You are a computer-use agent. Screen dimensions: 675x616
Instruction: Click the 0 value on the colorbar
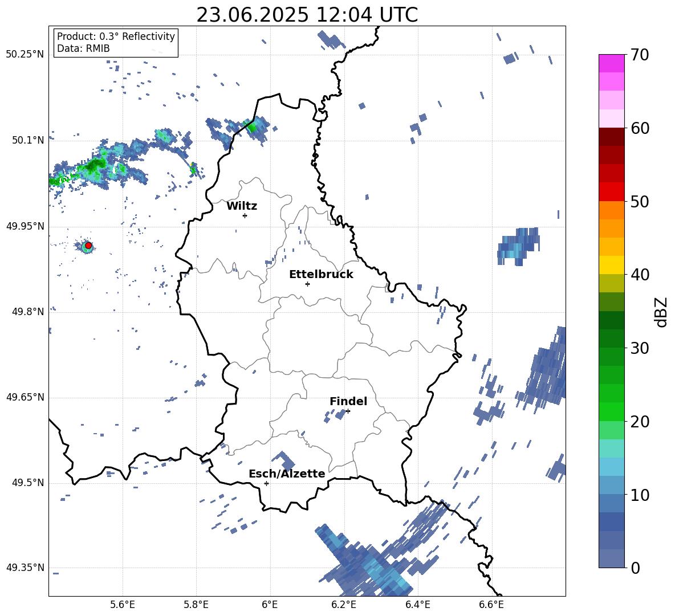(x=635, y=568)
